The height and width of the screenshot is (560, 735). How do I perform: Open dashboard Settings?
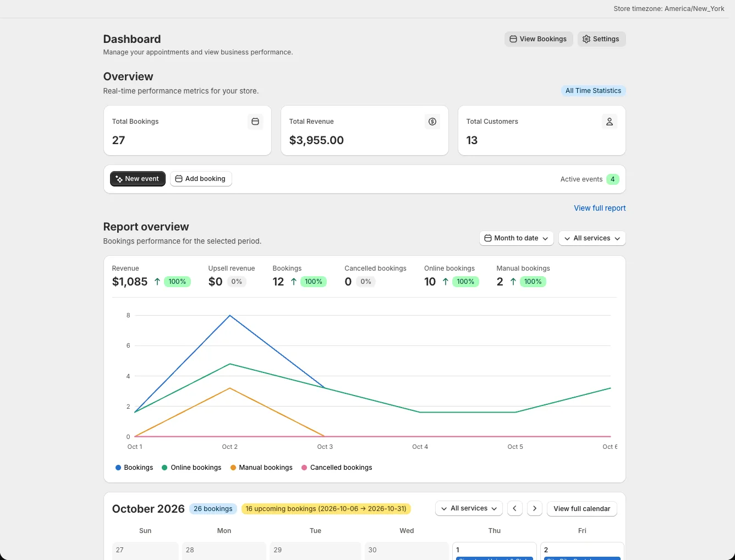[x=601, y=39]
